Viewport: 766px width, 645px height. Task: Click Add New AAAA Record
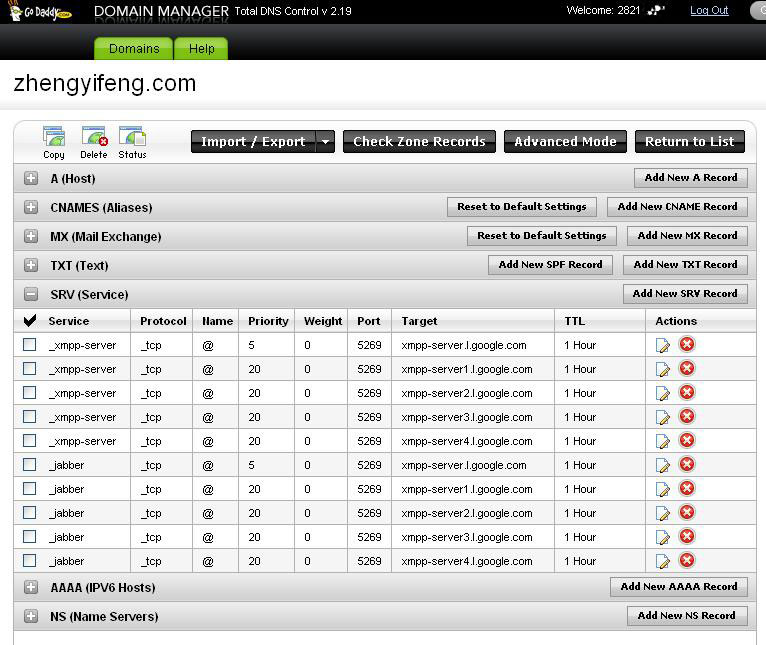[679, 587]
